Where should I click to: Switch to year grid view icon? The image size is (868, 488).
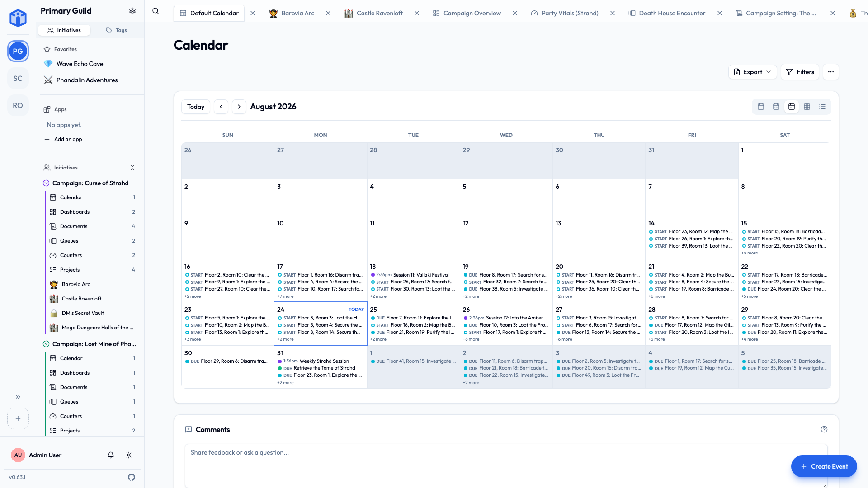click(x=807, y=107)
